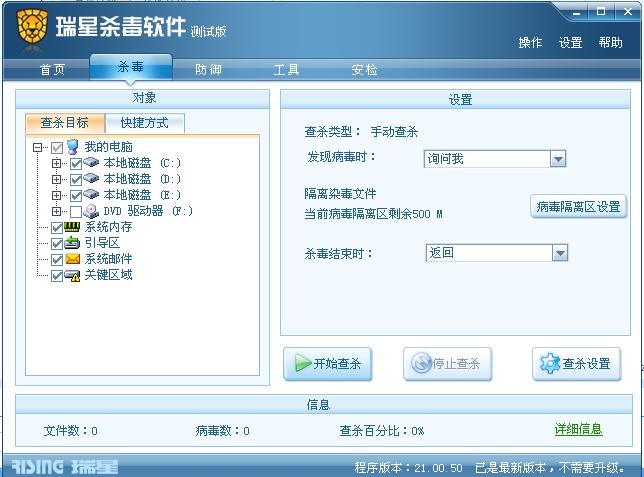Screen dimensions: 644x477
Task: Uncheck the 引导区 checkbox
Action: click(x=57, y=244)
